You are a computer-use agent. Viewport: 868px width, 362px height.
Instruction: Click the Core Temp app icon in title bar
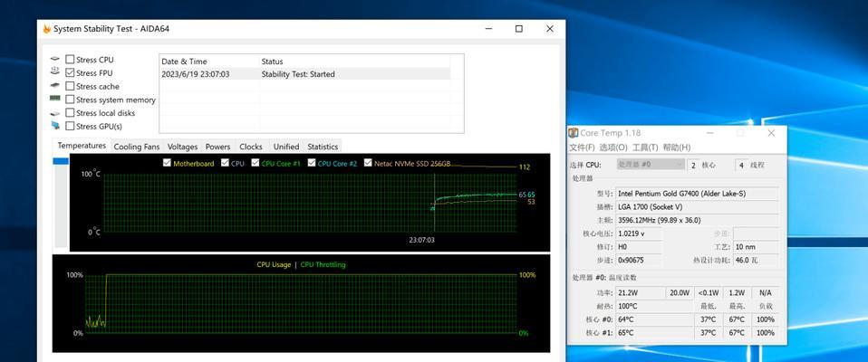click(574, 133)
